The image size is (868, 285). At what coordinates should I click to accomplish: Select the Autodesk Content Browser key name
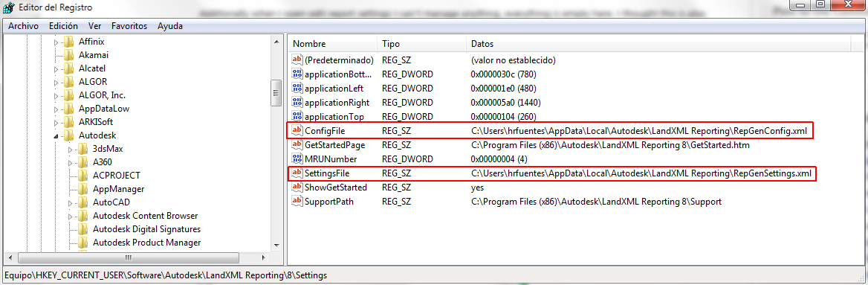pyautogui.click(x=145, y=216)
